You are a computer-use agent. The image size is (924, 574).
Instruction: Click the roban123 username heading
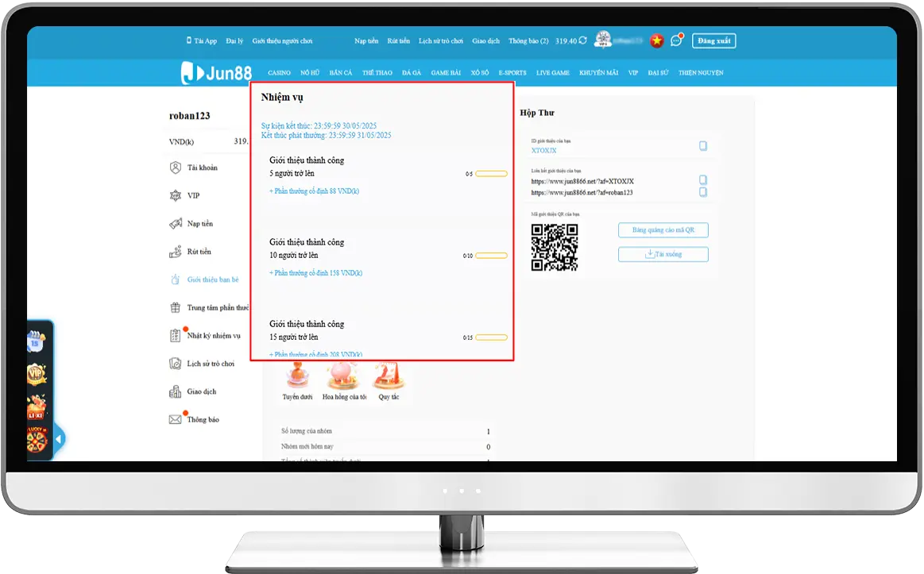pyautogui.click(x=190, y=116)
